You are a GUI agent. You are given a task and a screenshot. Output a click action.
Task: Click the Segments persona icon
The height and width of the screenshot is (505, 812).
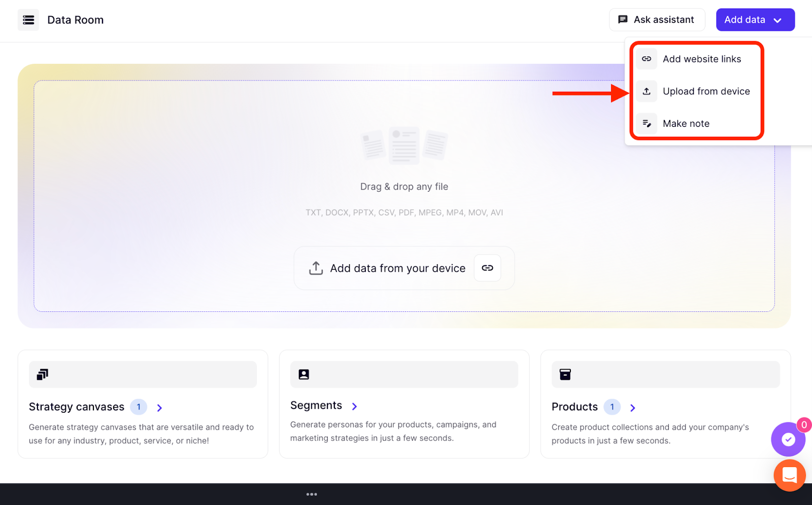pyautogui.click(x=303, y=375)
